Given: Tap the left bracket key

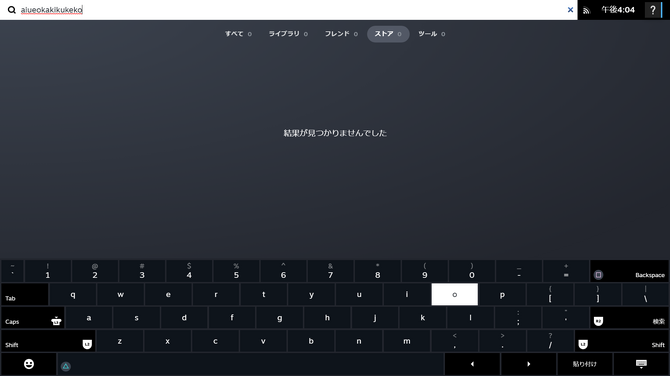Looking at the screenshot, I should [x=550, y=294].
